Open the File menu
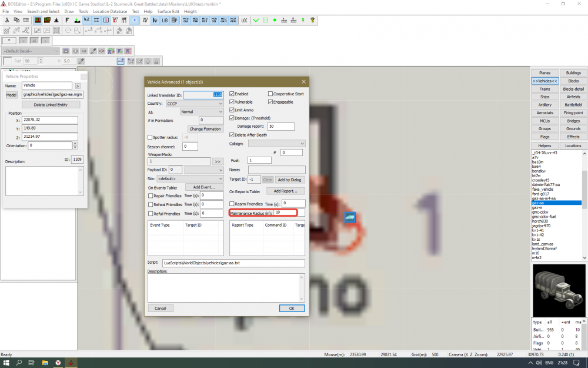This screenshot has width=588, height=368. click(6, 11)
